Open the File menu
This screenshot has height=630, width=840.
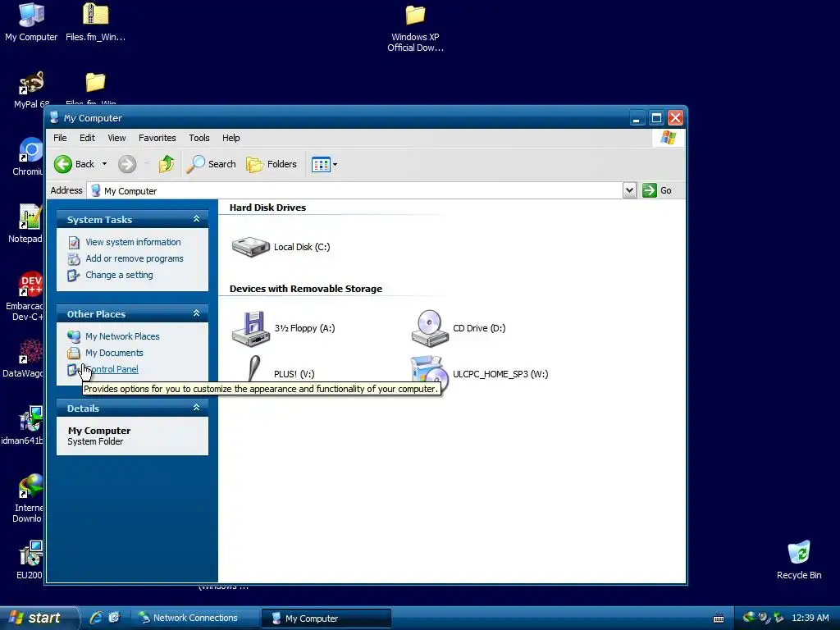pos(60,138)
